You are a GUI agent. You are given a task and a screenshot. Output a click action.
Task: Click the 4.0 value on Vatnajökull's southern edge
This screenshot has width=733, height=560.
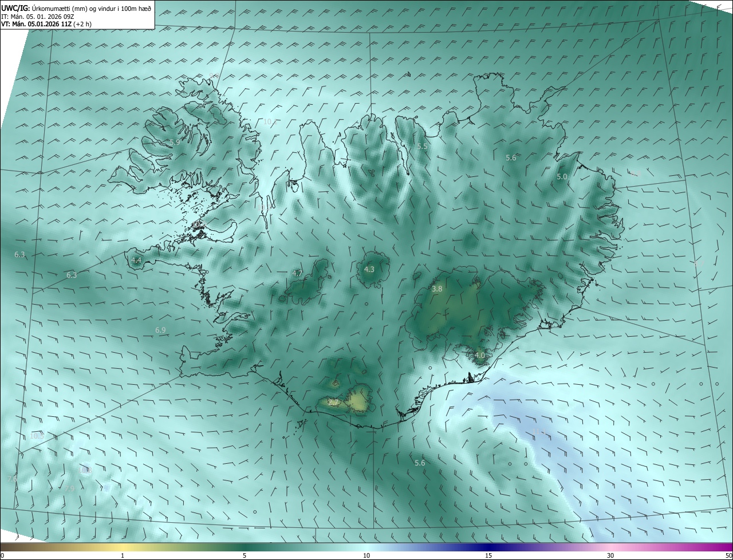tap(480, 355)
